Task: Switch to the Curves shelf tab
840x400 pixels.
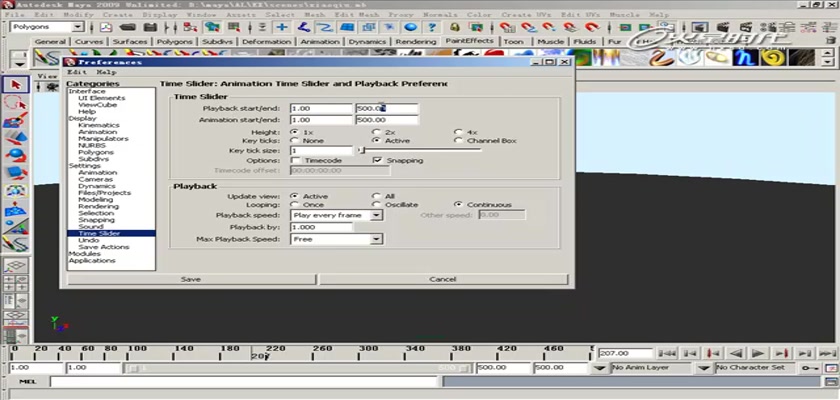Action: click(89, 42)
